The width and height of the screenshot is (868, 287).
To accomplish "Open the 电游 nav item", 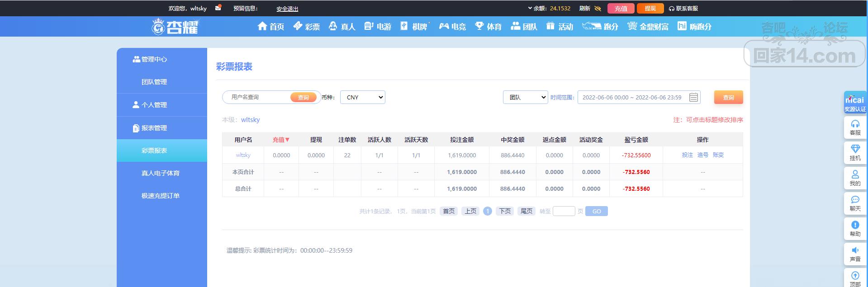I will (378, 27).
